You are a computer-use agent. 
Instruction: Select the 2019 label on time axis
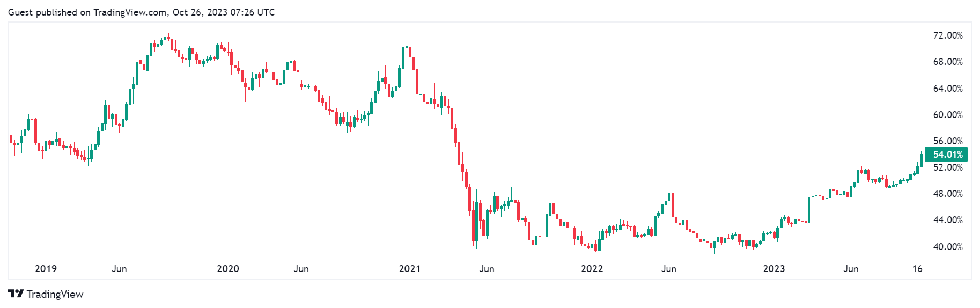(x=46, y=269)
